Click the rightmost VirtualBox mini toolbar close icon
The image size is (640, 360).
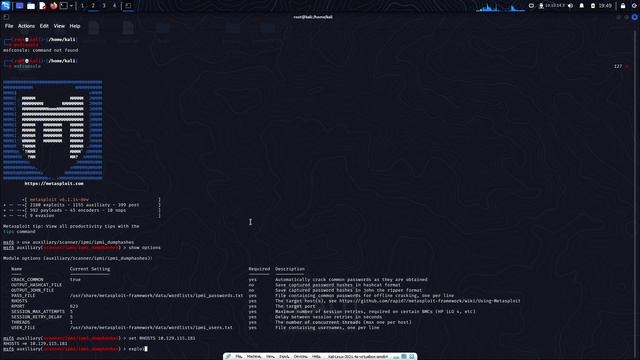[x=412, y=357]
